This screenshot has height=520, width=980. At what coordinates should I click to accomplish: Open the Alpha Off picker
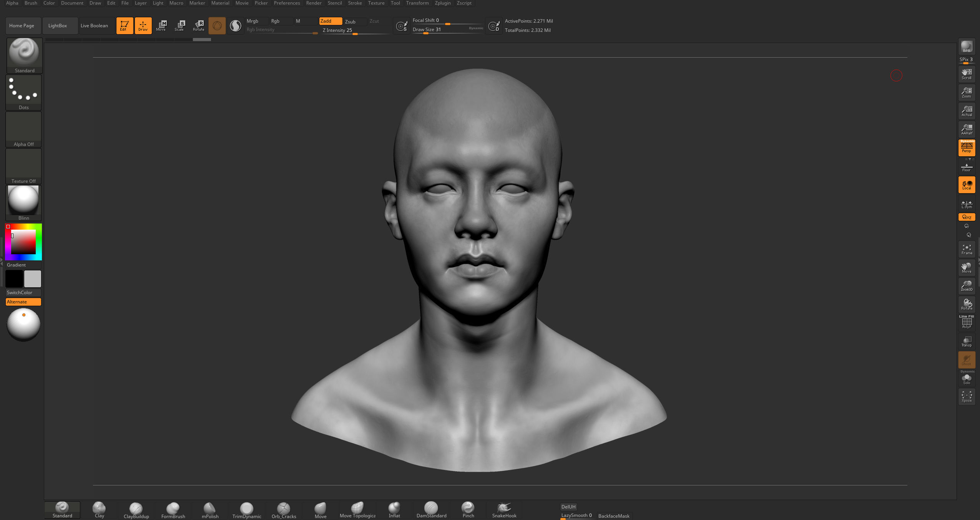(23, 129)
